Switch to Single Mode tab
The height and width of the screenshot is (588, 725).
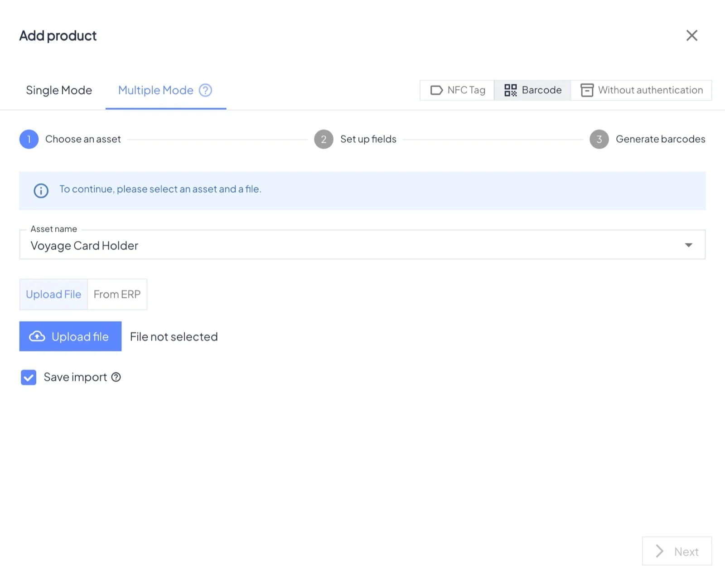click(x=59, y=90)
